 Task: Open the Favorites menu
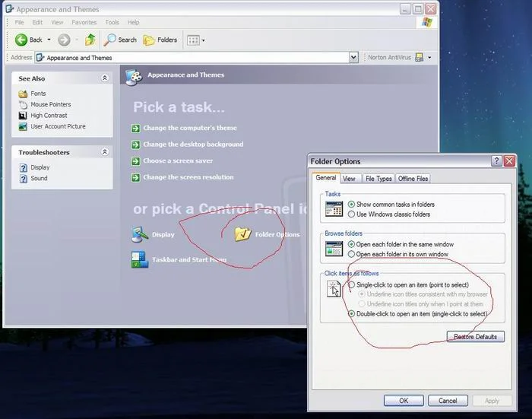[x=84, y=23]
